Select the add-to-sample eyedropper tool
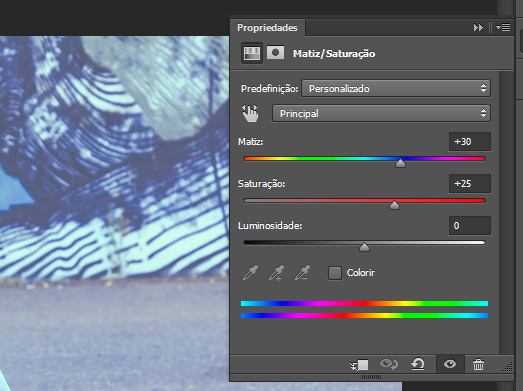 coord(277,273)
